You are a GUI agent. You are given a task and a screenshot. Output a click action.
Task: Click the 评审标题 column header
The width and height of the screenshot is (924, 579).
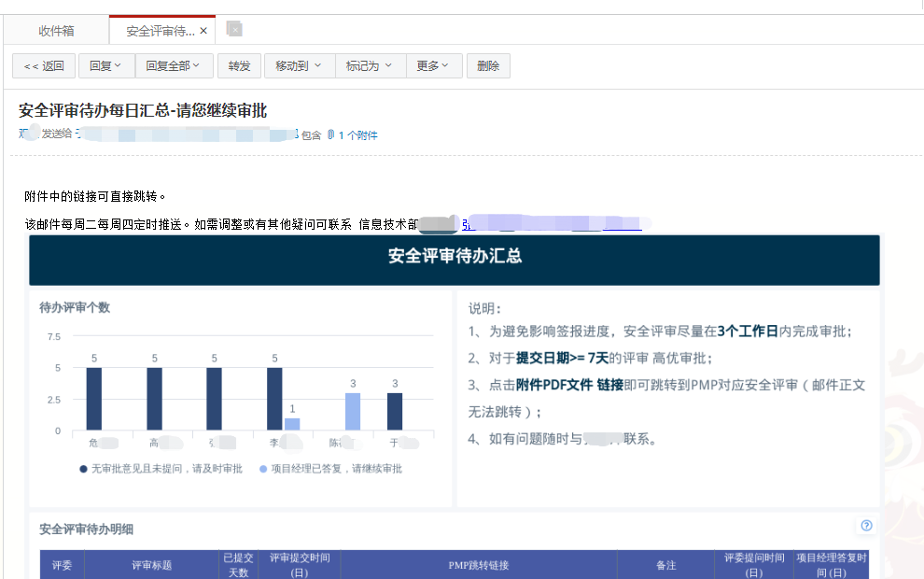click(x=151, y=565)
